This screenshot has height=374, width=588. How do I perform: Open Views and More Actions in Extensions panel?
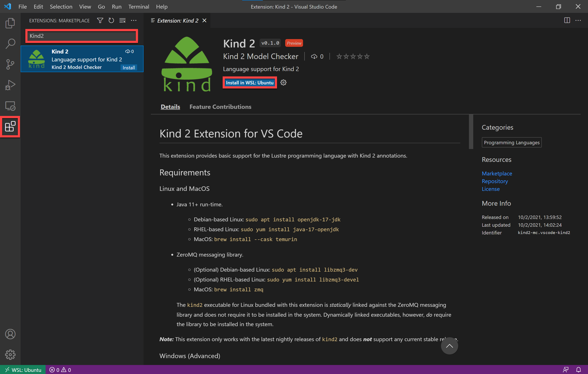point(134,20)
